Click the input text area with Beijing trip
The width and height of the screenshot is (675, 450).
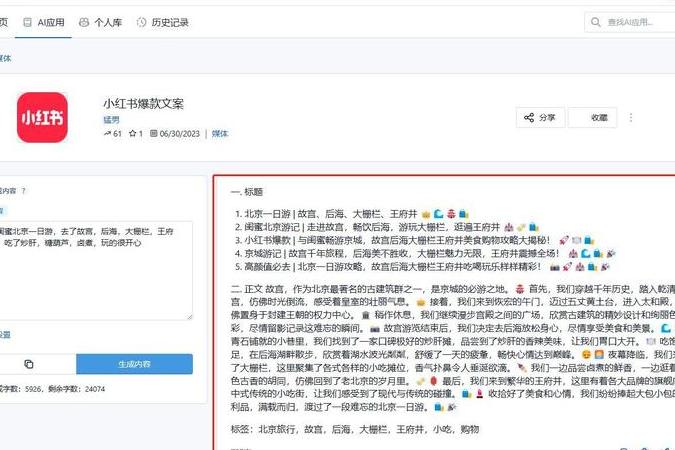[x=96, y=270]
